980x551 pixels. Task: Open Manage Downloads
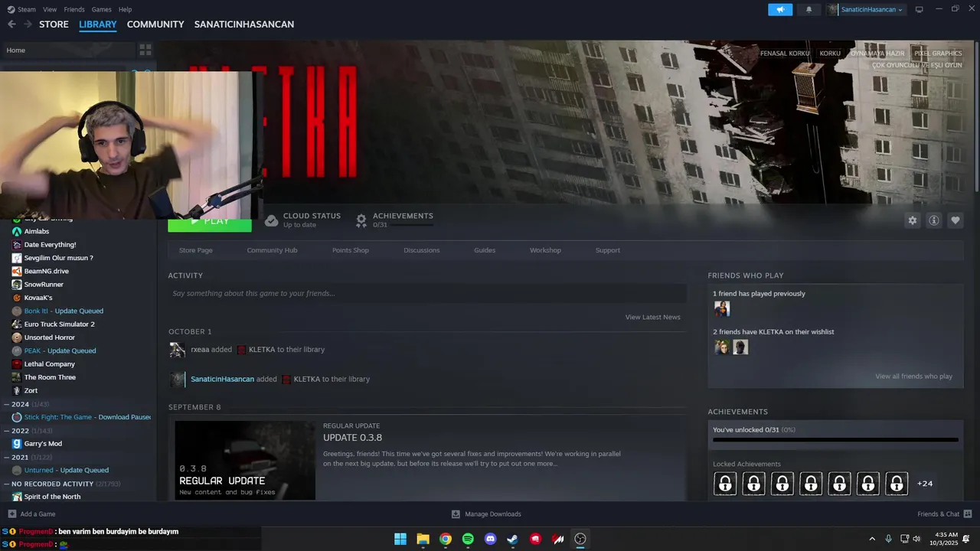point(486,514)
